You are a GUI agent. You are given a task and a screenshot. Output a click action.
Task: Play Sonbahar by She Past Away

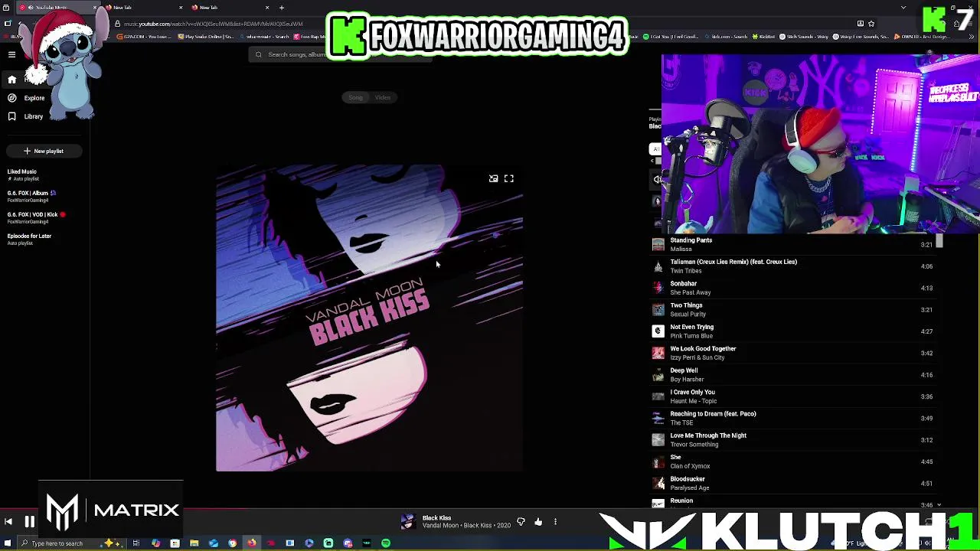tap(795, 288)
